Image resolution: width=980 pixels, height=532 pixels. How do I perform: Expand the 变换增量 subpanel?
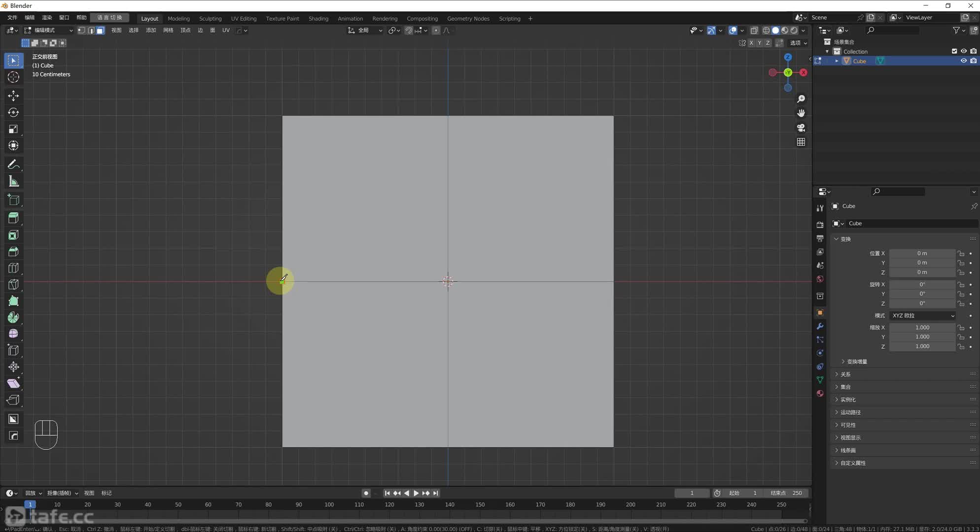[x=857, y=362]
